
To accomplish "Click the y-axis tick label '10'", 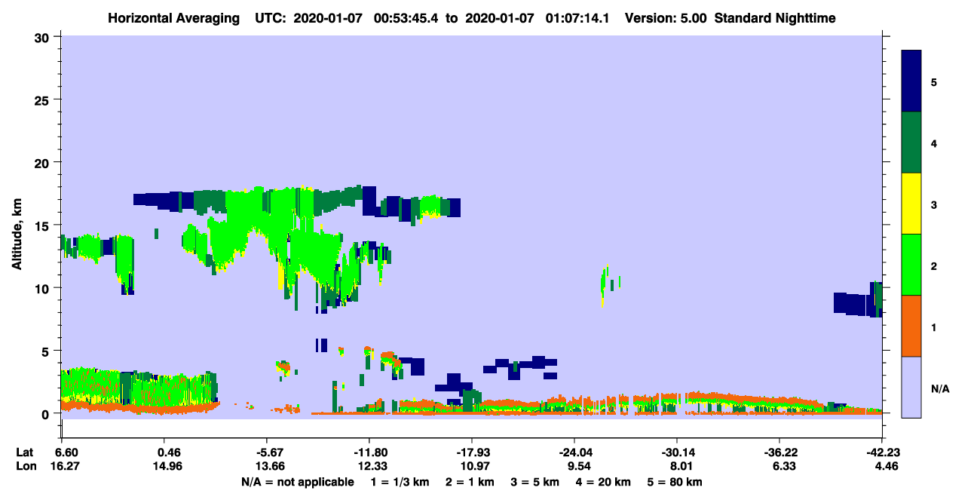I will click(44, 288).
